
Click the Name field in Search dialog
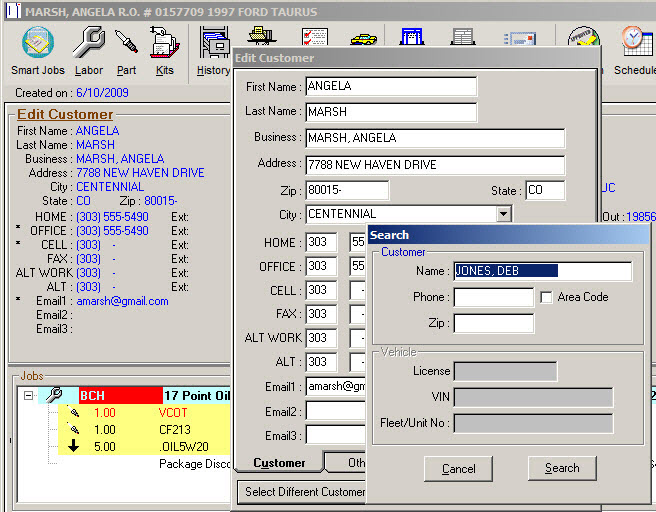[x=542, y=271]
